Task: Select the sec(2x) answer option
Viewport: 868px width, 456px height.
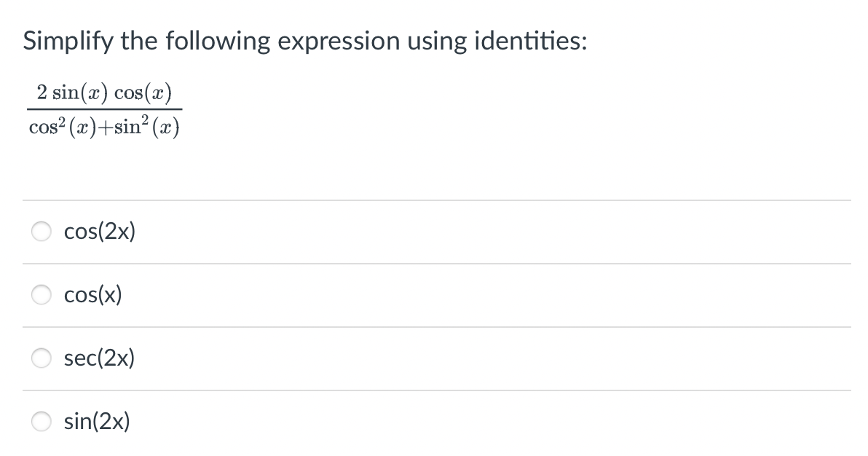Action: coord(42,358)
